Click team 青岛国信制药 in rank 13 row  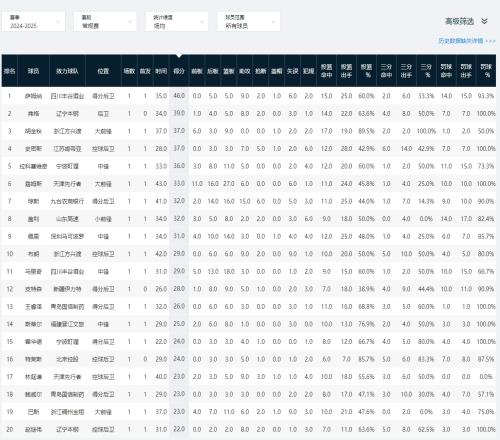(67, 307)
